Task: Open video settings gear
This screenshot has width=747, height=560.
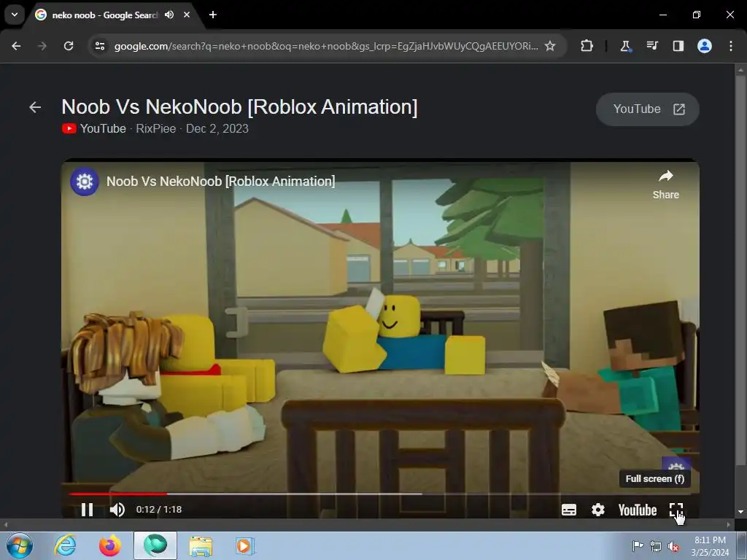Action: tap(598, 510)
